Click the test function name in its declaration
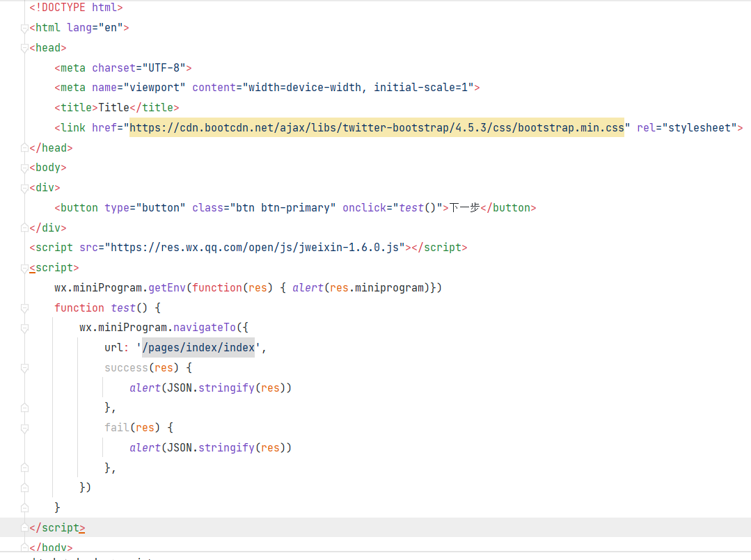Viewport: 751px width, 560px height. tap(123, 307)
